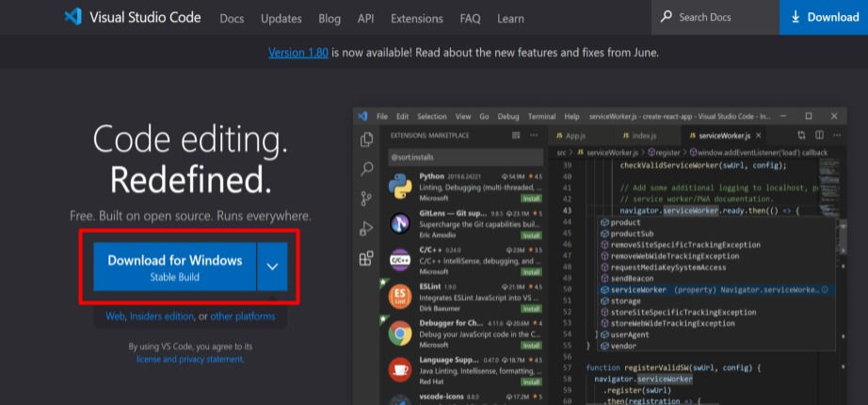The height and width of the screenshot is (405, 868).
Task: Open the Go menu in editor screenshot
Action: 485,117
